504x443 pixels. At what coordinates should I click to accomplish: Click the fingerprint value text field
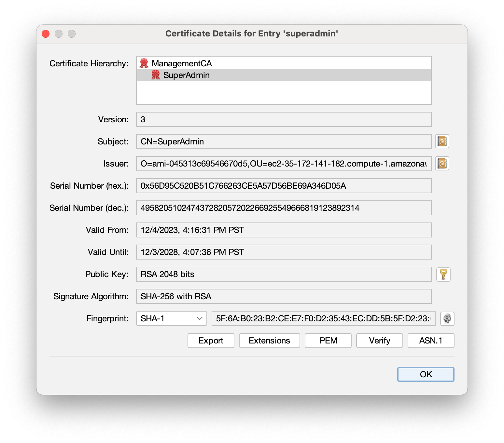coord(323,318)
